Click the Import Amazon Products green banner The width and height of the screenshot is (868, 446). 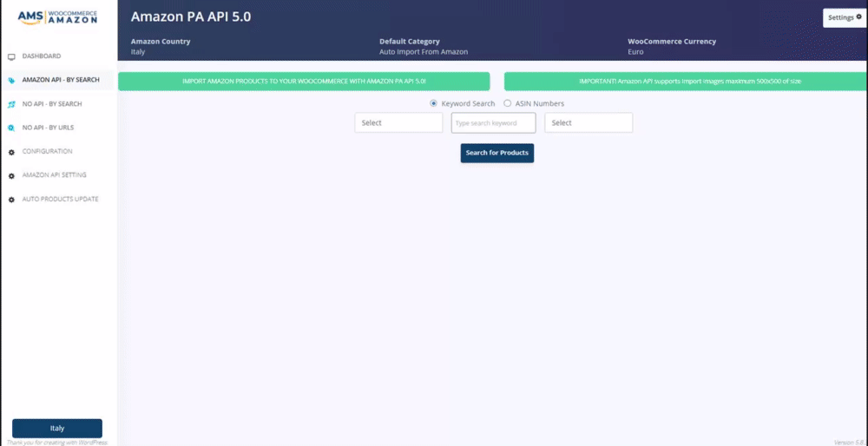[x=304, y=82]
